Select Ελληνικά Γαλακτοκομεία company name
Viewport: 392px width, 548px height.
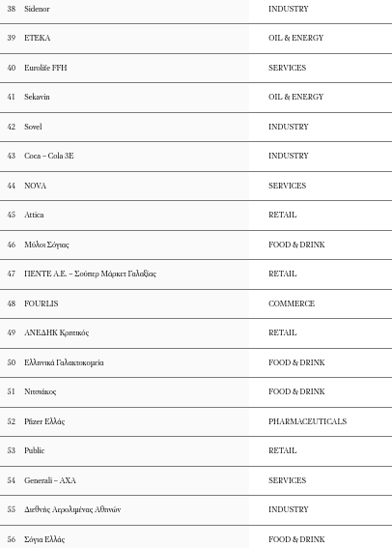tap(64, 362)
